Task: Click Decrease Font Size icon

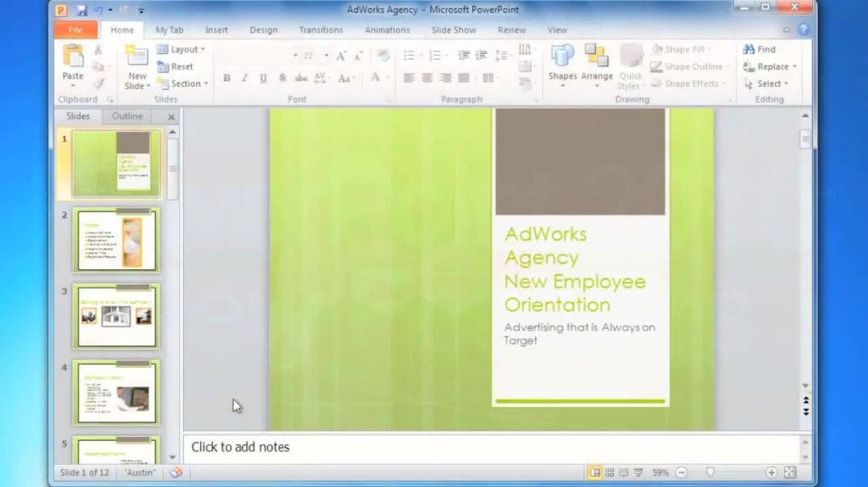Action: [x=359, y=56]
